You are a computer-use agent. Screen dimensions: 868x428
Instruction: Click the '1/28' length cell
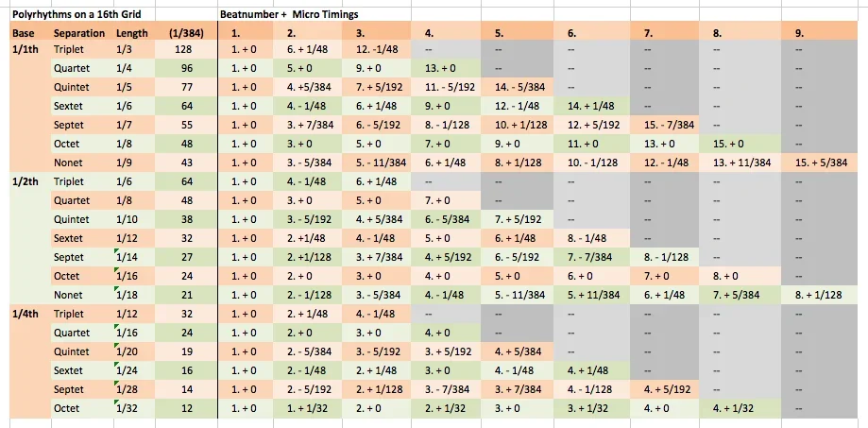pyautogui.click(x=125, y=389)
